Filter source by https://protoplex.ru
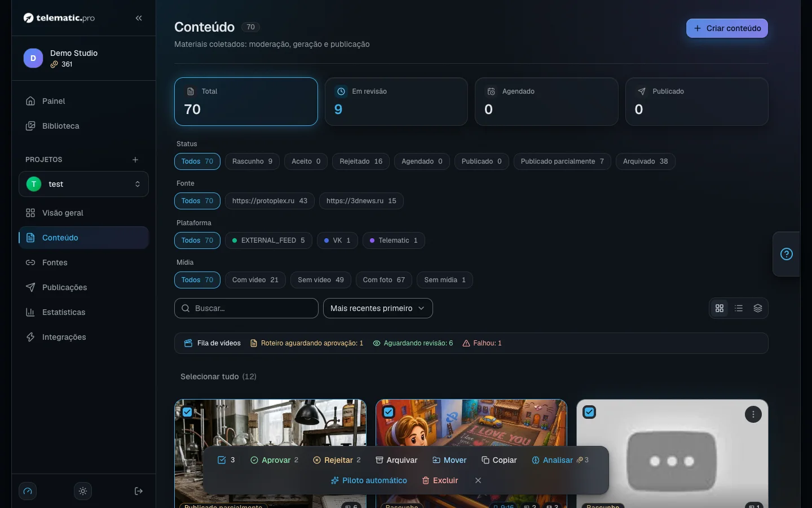The height and width of the screenshot is (508, 812). coord(270,201)
